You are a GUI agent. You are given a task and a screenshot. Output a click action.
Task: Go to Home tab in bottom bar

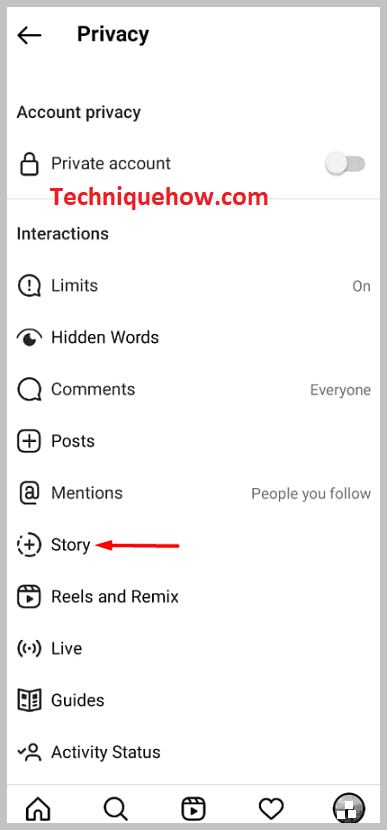pyautogui.click(x=38, y=808)
